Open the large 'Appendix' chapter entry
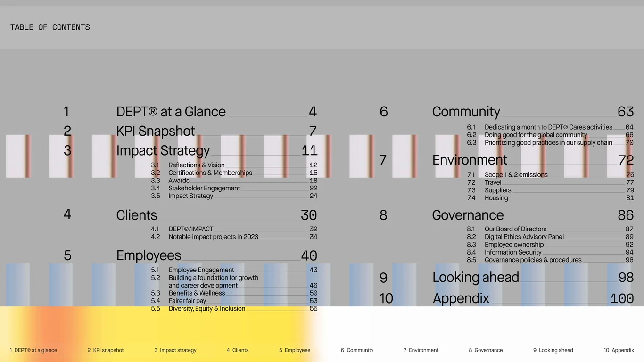 point(461,298)
